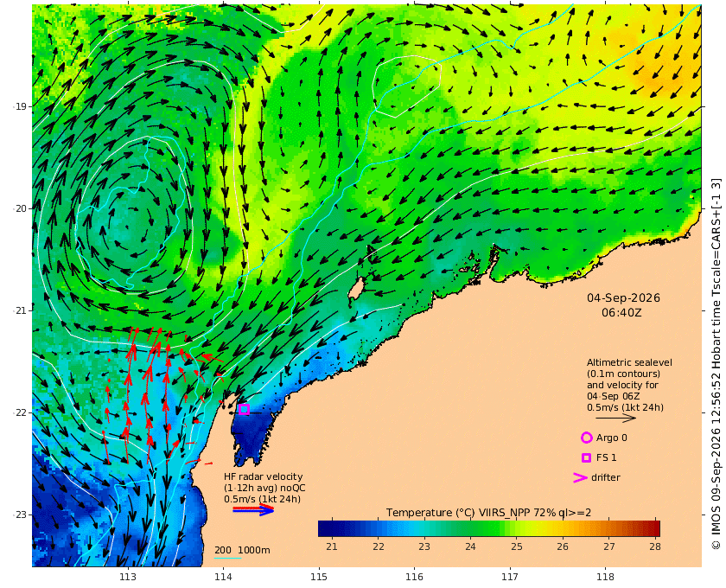Click the HF radar red-blue scale arrow
This screenshot has height=588, width=726.
tap(253, 509)
